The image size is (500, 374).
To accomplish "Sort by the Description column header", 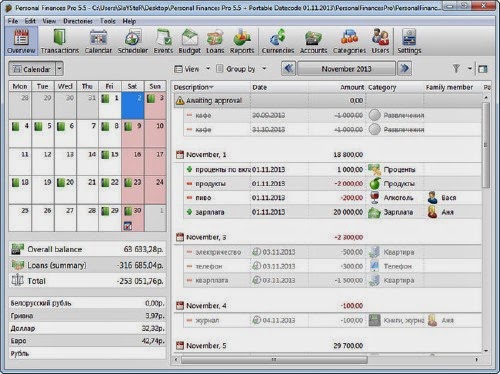I will pyautogui.click(x=211, y=87).
